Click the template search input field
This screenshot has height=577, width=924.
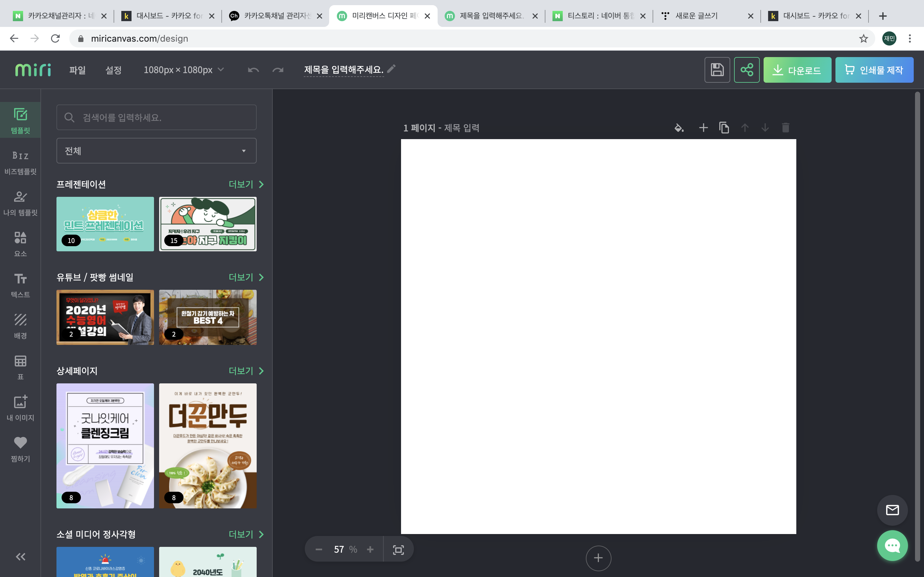tap(156, 118)
